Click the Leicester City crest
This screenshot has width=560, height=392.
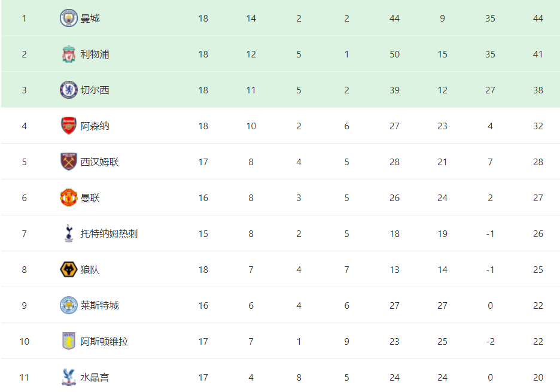(69, 306)
